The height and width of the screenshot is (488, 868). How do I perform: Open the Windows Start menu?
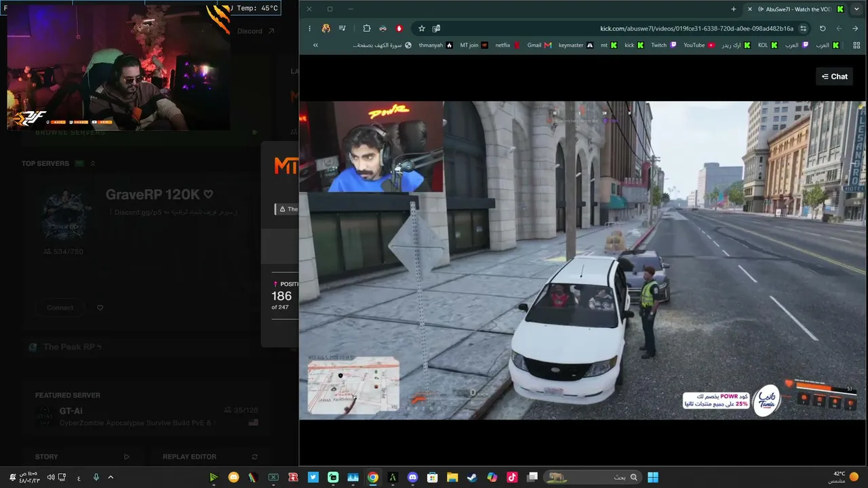[x=652, y=477]
